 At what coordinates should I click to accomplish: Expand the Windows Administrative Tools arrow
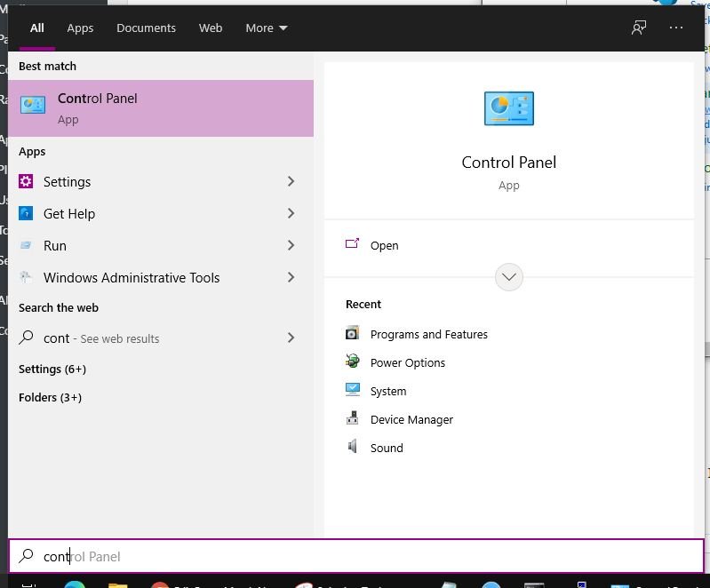(291, 277)
